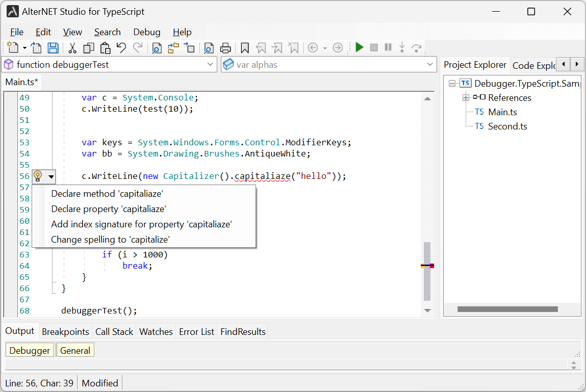
Task: Switch to the Error List tab
Action: [196, 332]
